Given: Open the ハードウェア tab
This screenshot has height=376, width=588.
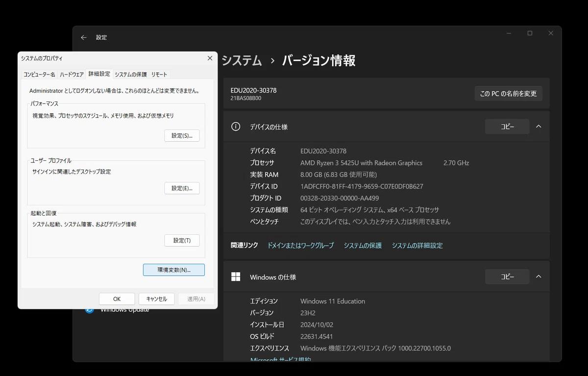Looking at the screenshot, I should 72,75.
